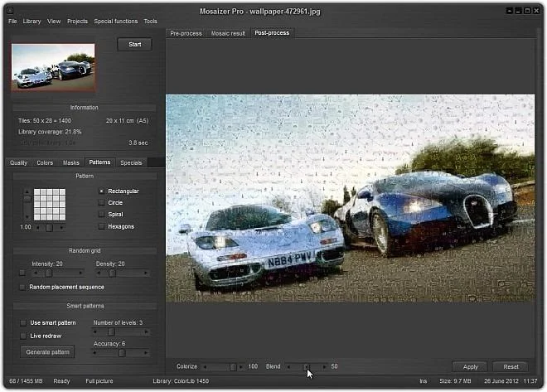The height and width of the screenshot is (392, 547).
Task: Click Number of levels right arrow
Action: click(146, 332)
